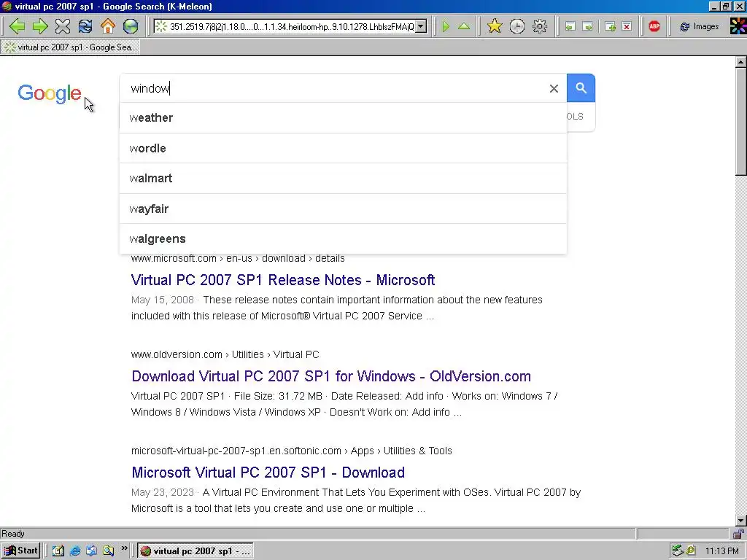
Task: Click the vertical scrollbar thumb
Action: pos(740,122)
